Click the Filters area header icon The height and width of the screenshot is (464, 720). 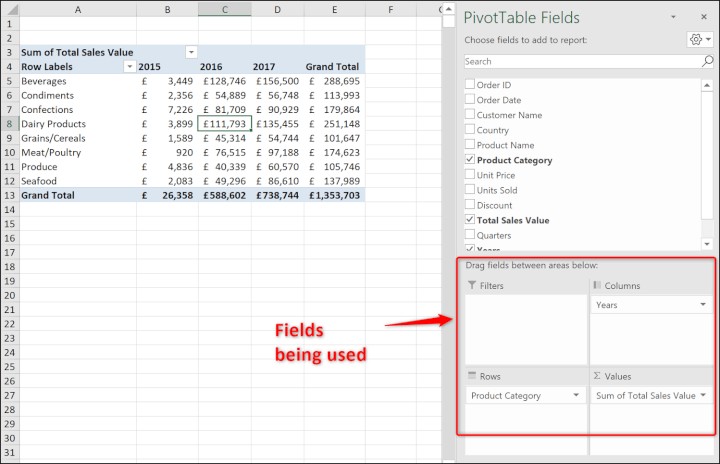point(472,285)
